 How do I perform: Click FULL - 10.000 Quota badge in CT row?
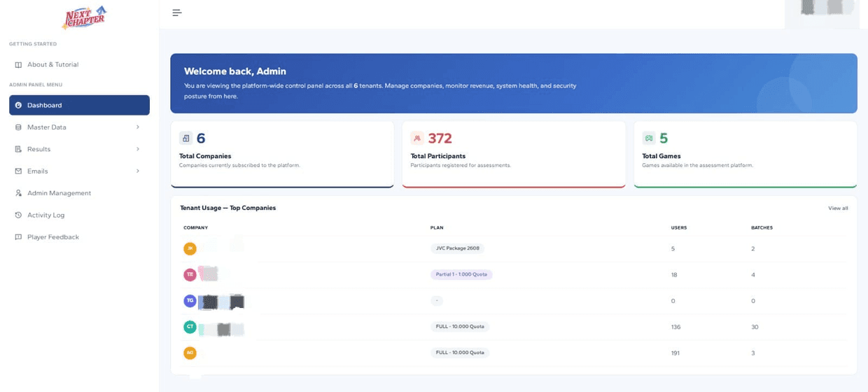[460, 327]
